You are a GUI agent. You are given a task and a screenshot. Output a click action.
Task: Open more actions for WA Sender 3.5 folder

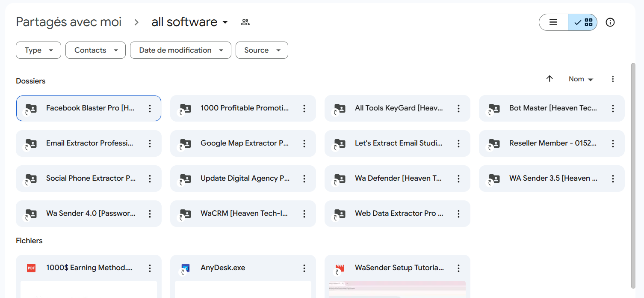[613, 179]
